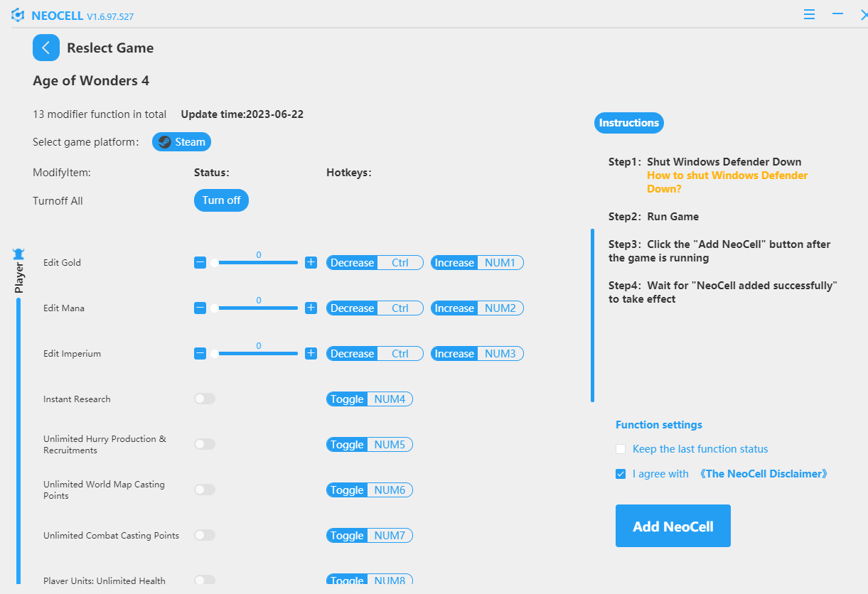
Task: Minimize the NeoCell window
Action: [x=838, y=14]
